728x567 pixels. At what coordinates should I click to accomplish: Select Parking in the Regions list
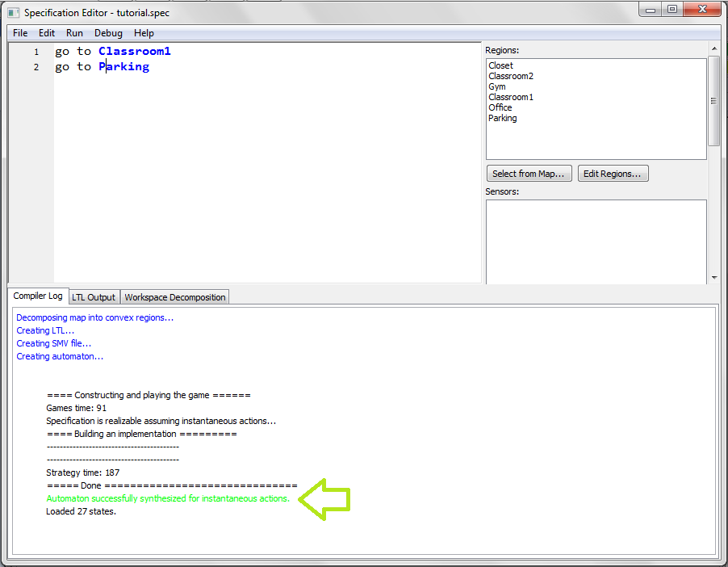click(x=502, y=118)
